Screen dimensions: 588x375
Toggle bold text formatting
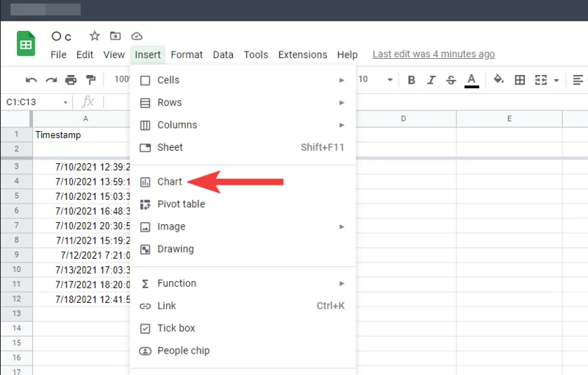coord(412,80)
